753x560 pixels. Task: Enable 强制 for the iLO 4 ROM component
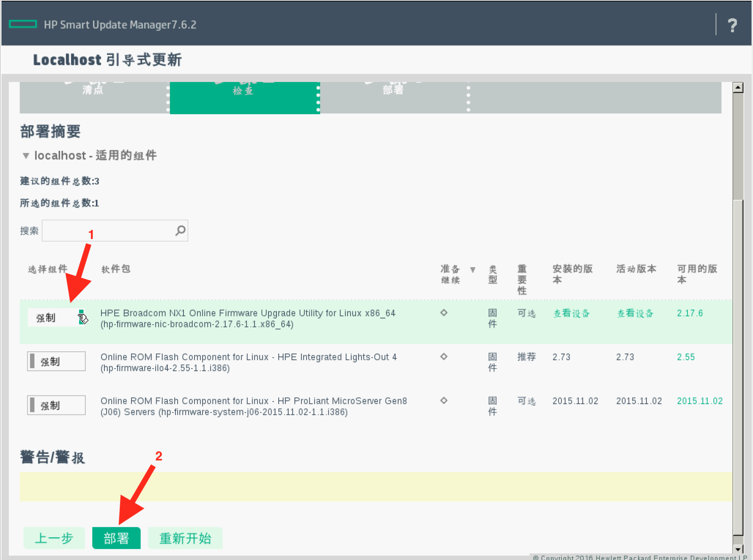(56, 361)
